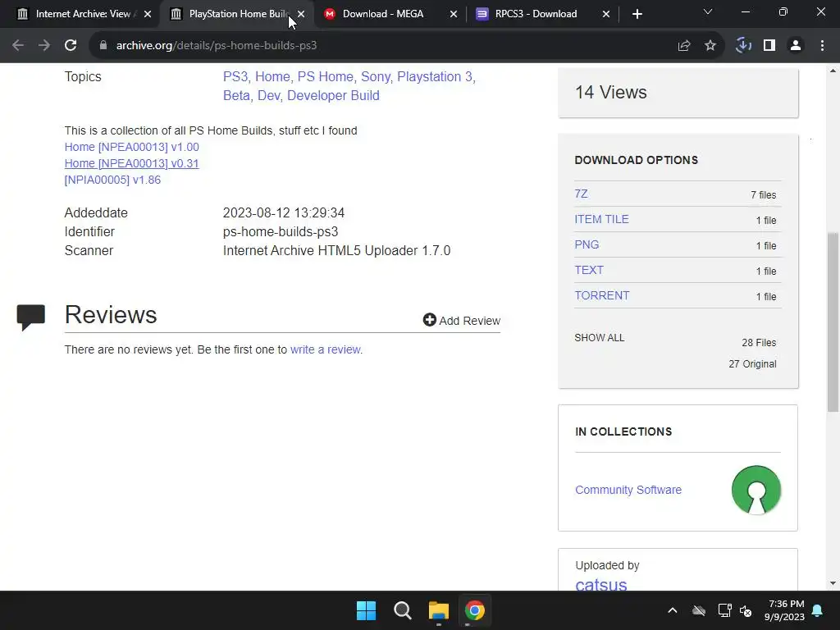Open the Developer Build topic link
This screenshot has width=840, height=630.
[x=333, y=95]
